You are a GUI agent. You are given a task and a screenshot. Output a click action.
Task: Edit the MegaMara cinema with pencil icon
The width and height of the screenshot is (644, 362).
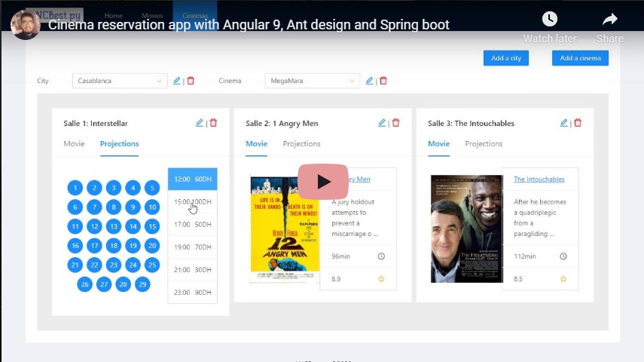click(x=369, y=81)
